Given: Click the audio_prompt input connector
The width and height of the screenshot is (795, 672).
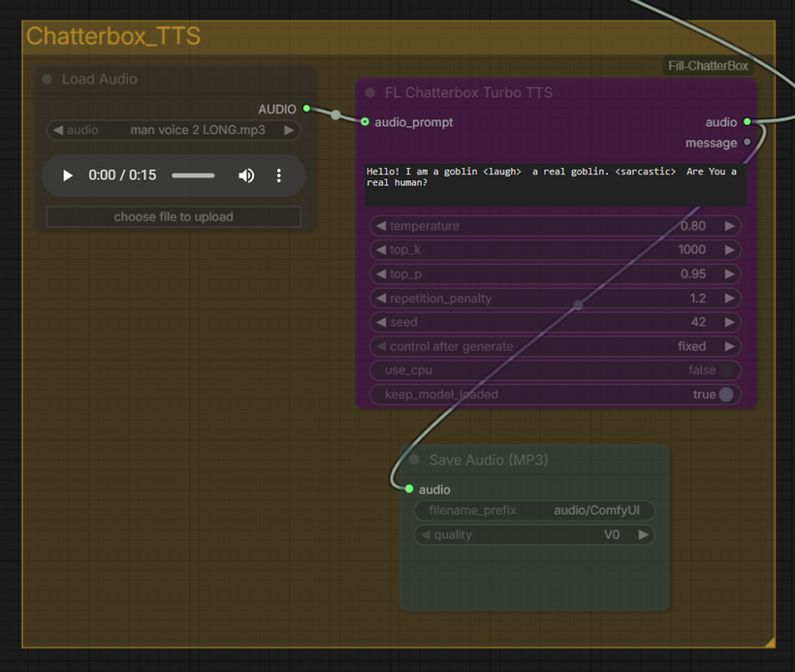Looking at the screenshot, I should (x=366, y=122).
